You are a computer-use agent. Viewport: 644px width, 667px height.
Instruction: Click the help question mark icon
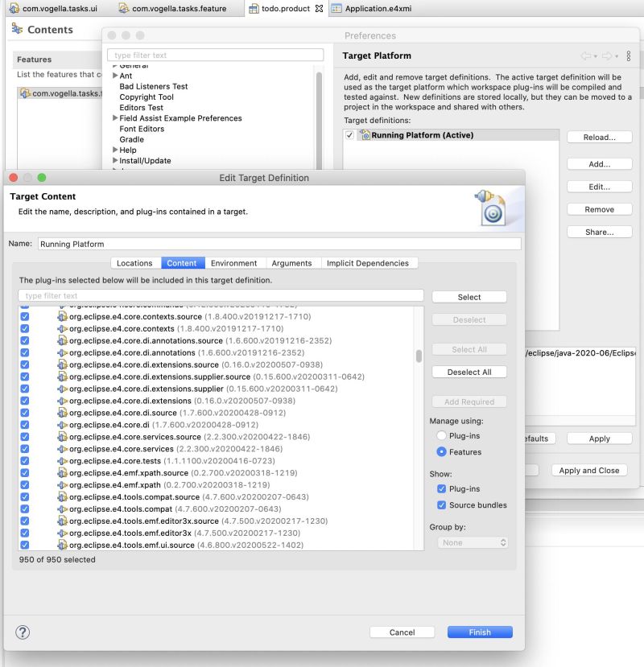point(23,632)
